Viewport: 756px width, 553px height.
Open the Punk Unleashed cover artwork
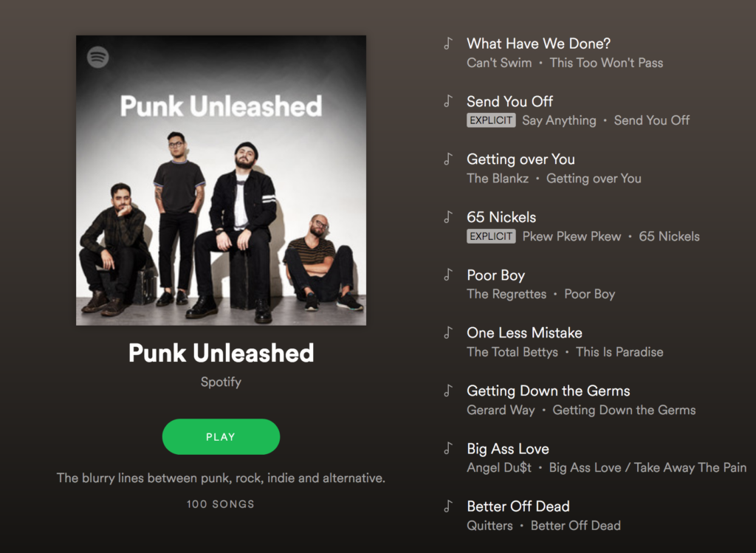coord(221,180)
